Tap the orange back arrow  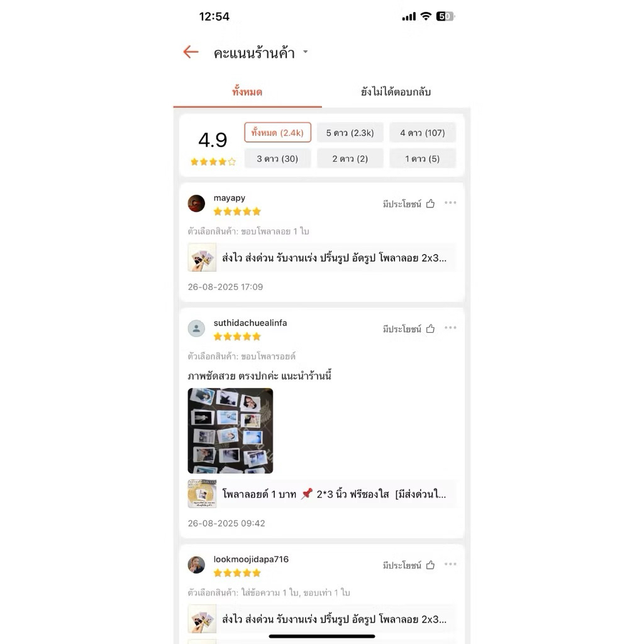pos(191,52)
